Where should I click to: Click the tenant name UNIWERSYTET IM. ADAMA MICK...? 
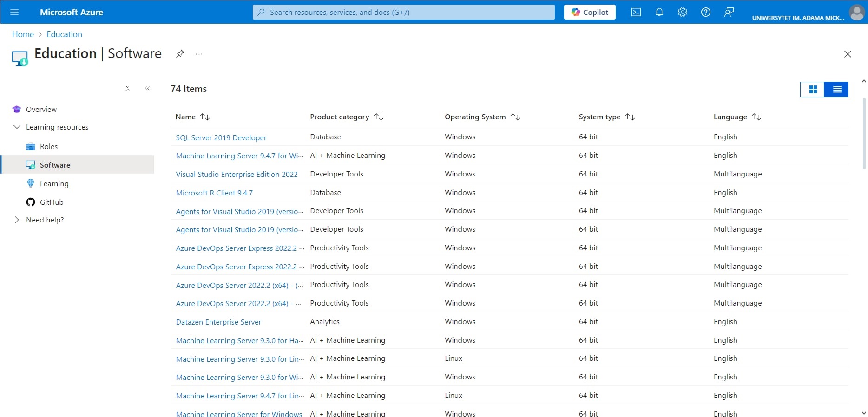(x=798, y=18)
